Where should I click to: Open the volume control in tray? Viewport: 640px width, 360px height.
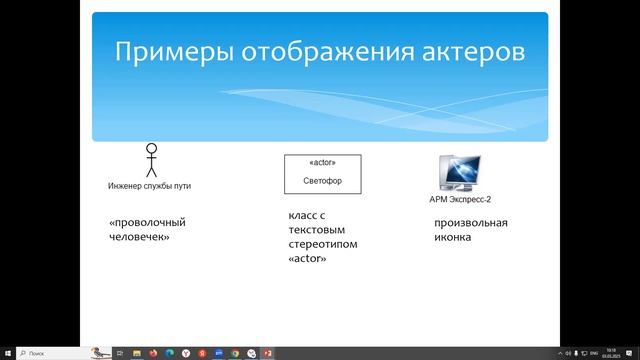568,353
